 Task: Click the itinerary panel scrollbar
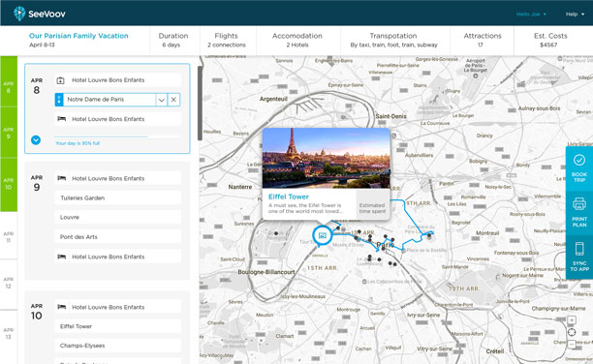pyautogui.click(x=200, y=104)
